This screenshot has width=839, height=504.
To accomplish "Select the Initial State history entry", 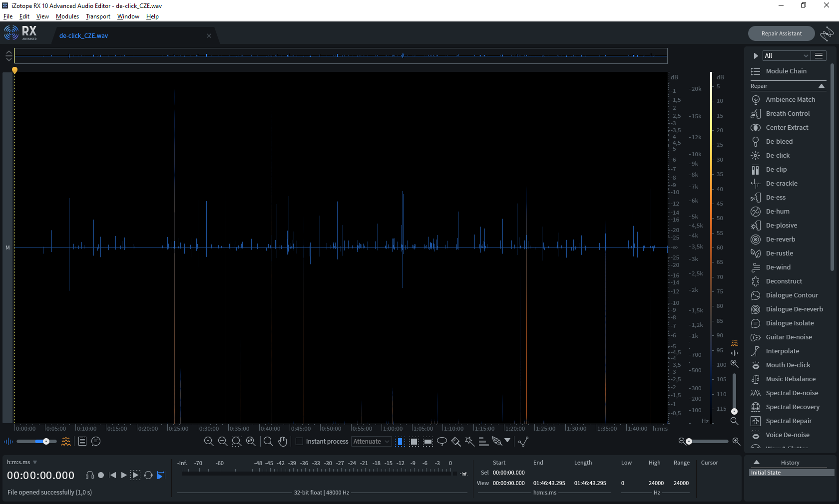I will pos(792,473).
